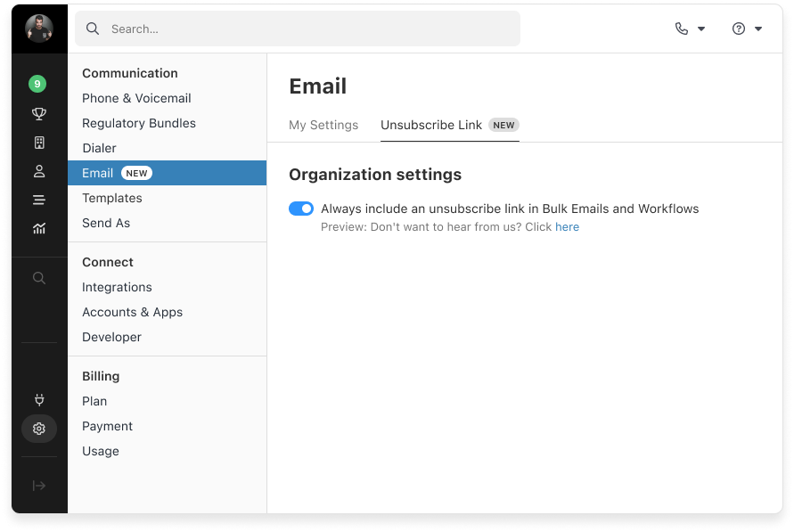Viewport: 794px width, 532px height.
Task: Open the bar chart reports icon
Action: point(39,229)
